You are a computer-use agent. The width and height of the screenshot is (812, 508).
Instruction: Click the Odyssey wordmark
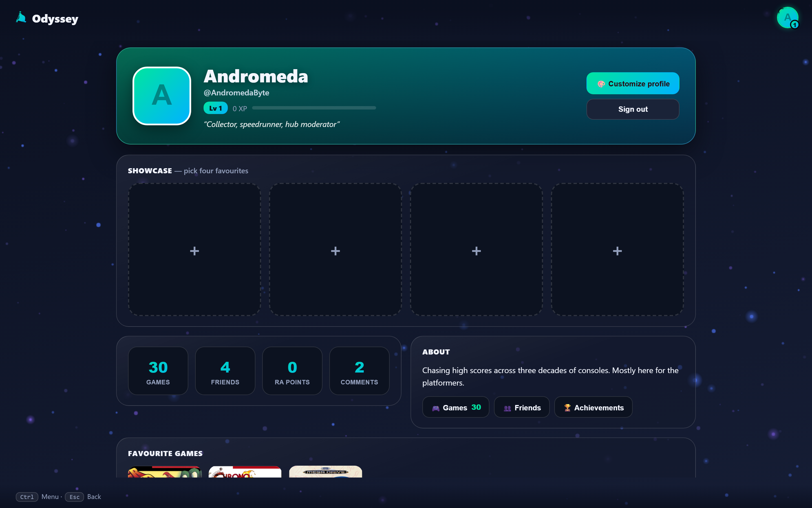[x=55, y=19]
